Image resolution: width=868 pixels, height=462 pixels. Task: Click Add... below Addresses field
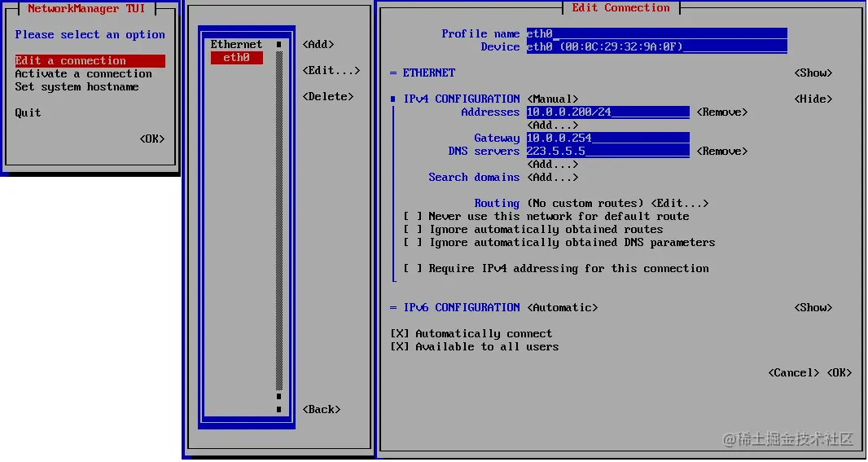[552, 125]
